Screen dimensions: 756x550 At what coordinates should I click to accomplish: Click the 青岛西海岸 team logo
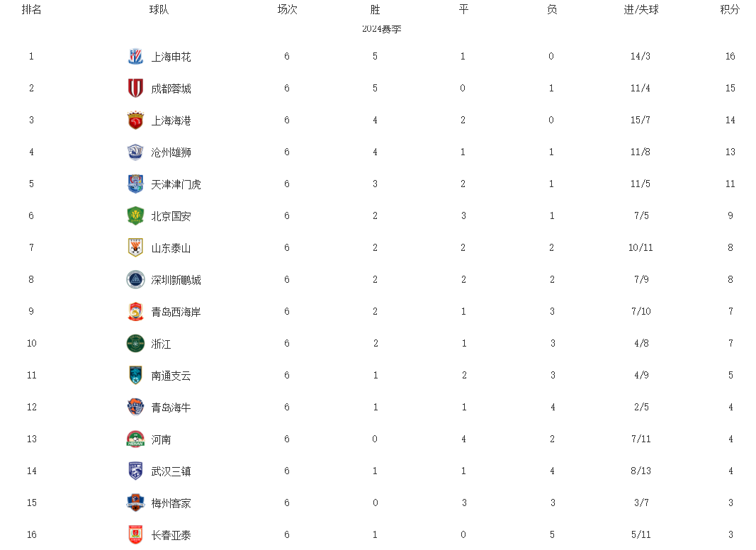pos(135,312)
